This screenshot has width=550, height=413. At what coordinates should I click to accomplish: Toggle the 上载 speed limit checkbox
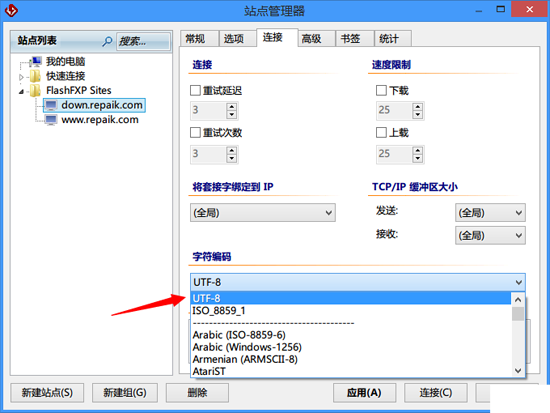pos(381,133)
